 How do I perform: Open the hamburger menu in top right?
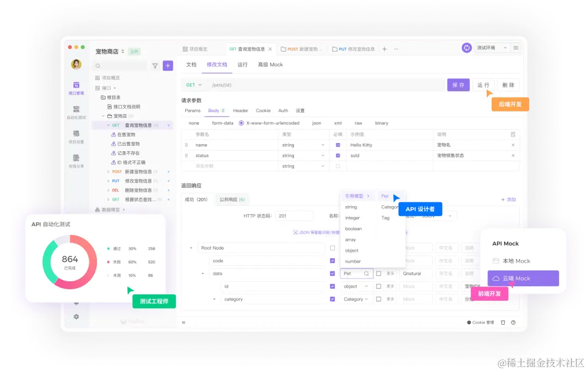516,48
